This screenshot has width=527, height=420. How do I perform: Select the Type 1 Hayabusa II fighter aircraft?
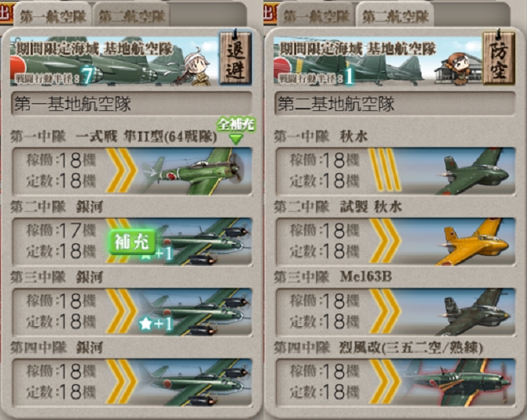click(132, 171)
